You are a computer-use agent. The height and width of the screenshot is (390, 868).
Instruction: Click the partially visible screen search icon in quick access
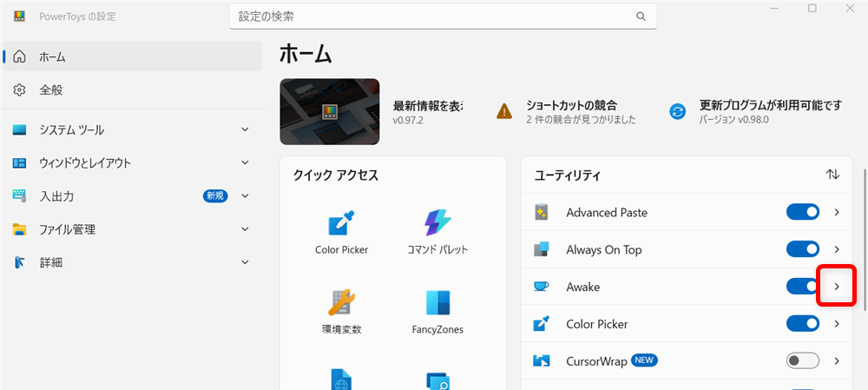(437, 381)
